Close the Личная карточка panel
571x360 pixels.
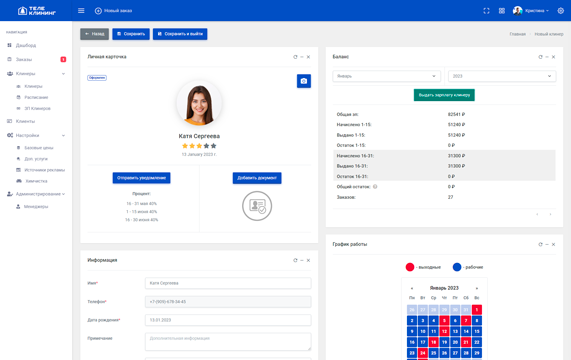click(308, 57)
